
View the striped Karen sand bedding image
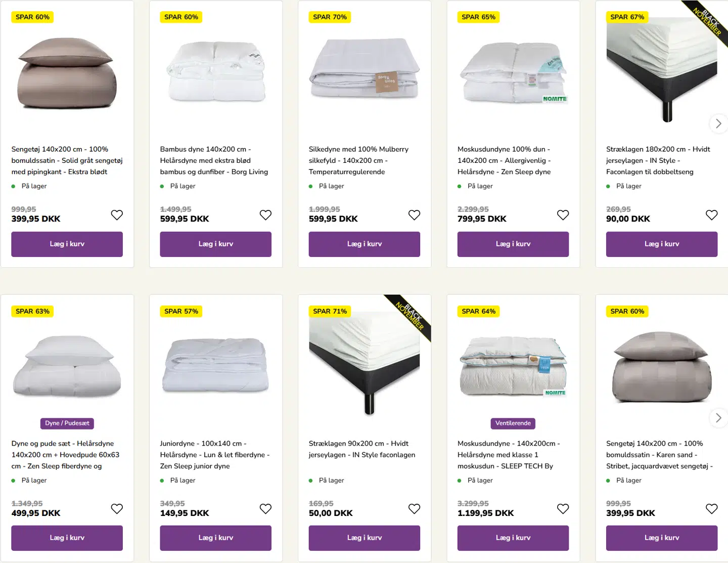(x=661, y=368)
